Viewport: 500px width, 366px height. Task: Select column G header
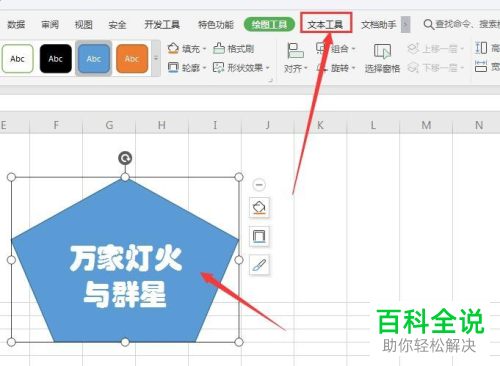109,125
